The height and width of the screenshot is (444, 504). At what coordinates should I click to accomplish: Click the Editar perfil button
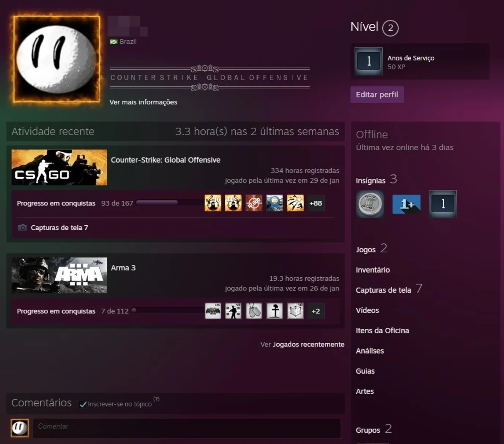(x=377, y=95)
